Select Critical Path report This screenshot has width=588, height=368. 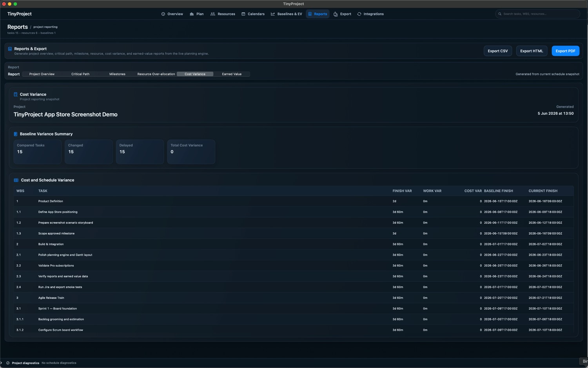[x=80, y=74]
